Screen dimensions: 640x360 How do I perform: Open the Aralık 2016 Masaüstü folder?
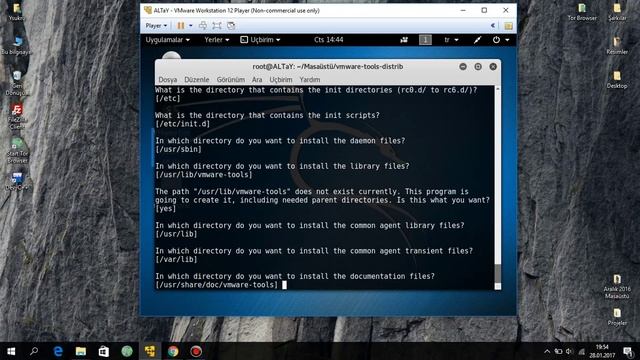[617, 287]
